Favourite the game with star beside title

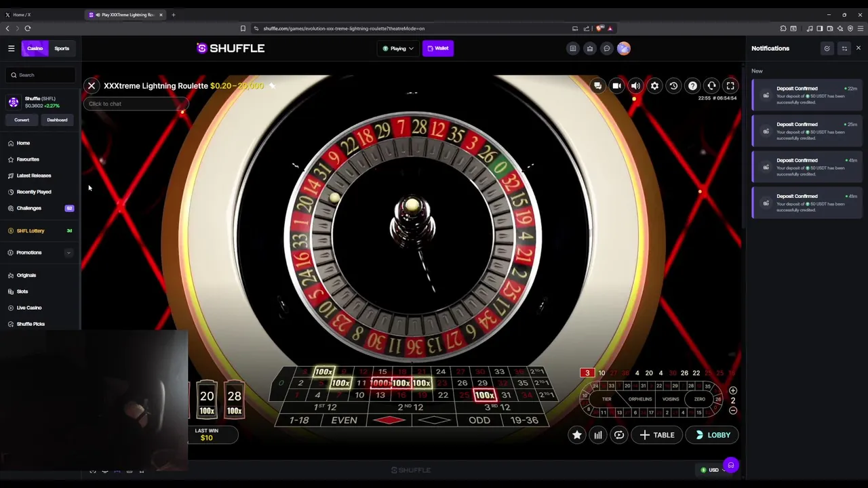[x=272, y=86]
